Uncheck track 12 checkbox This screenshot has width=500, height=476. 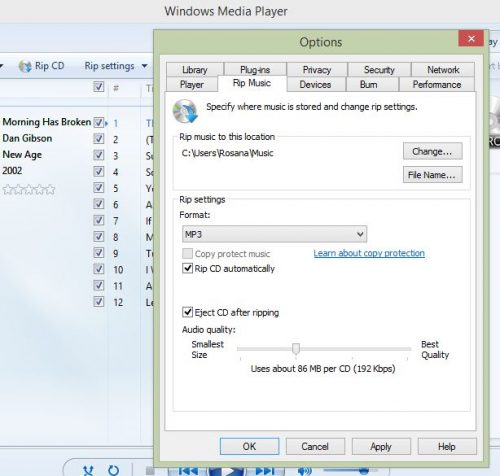tap(99, 302)
